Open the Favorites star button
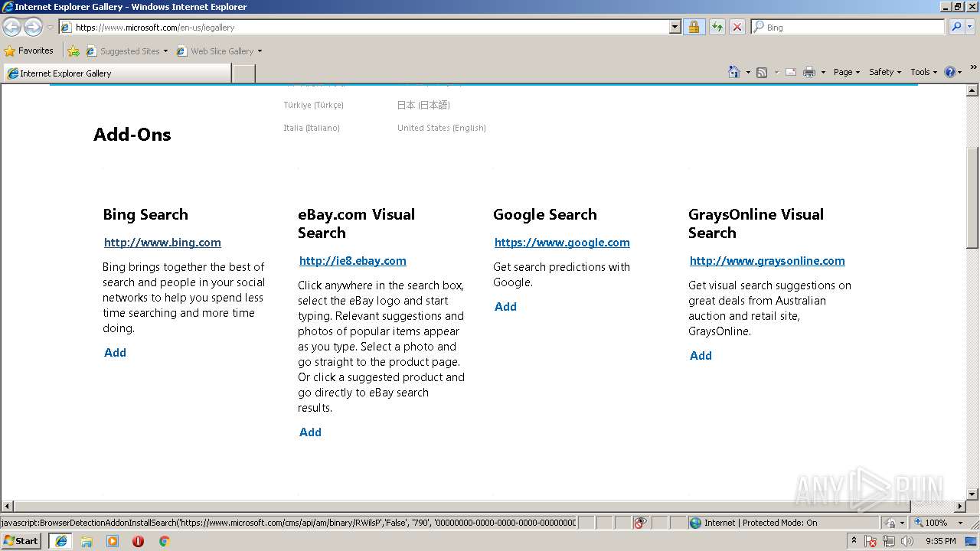The height and width of the screenshot is (551, 980). (x=29, y=51)
